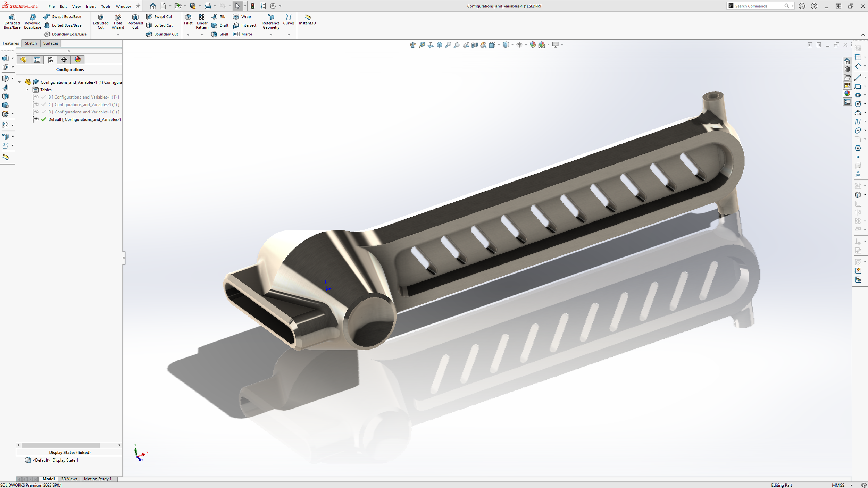This screenshot has width=868, height=488.
Task: Toggle the Instant3D mode
Action: click(307, 19)
